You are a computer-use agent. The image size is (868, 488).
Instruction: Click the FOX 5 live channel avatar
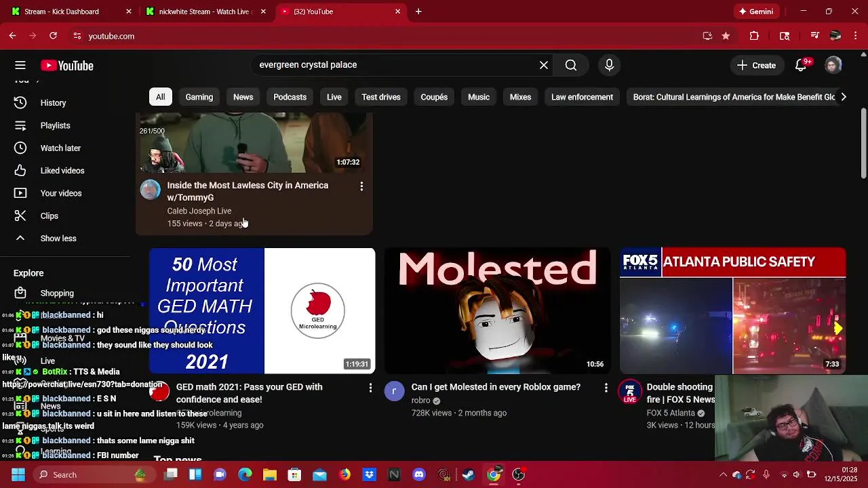(x=629, y=391)
